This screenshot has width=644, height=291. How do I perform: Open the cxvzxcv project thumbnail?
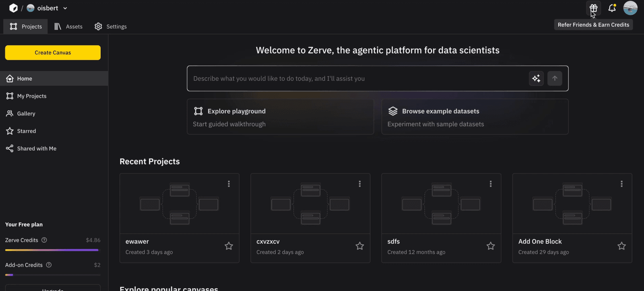[310, 204]
